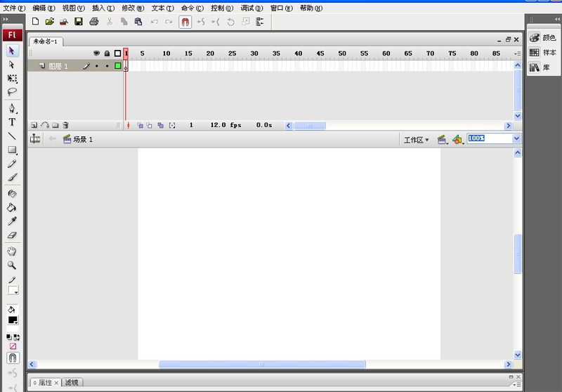Open the properties panel options menu

[516, 384]
